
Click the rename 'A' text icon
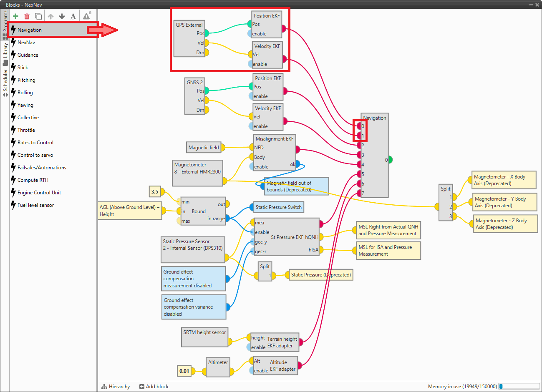(x=73, y=16)
